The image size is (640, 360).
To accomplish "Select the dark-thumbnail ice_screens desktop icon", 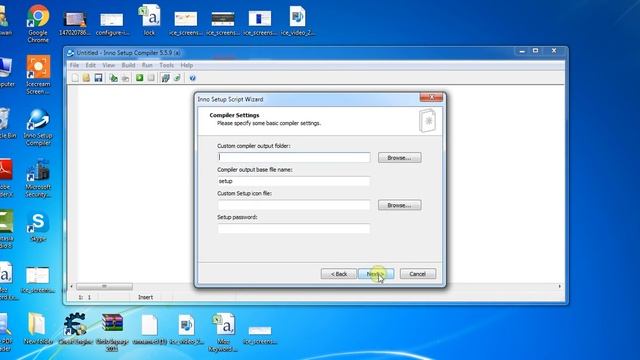I will 223,23.
